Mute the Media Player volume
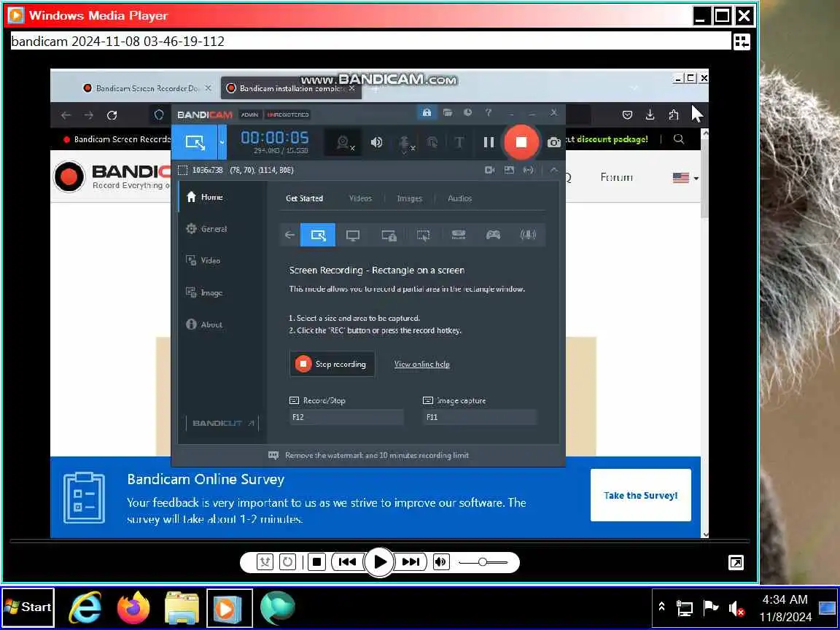Image resolution: width=840 pixels, height=630 pixels. click(441, 562)
